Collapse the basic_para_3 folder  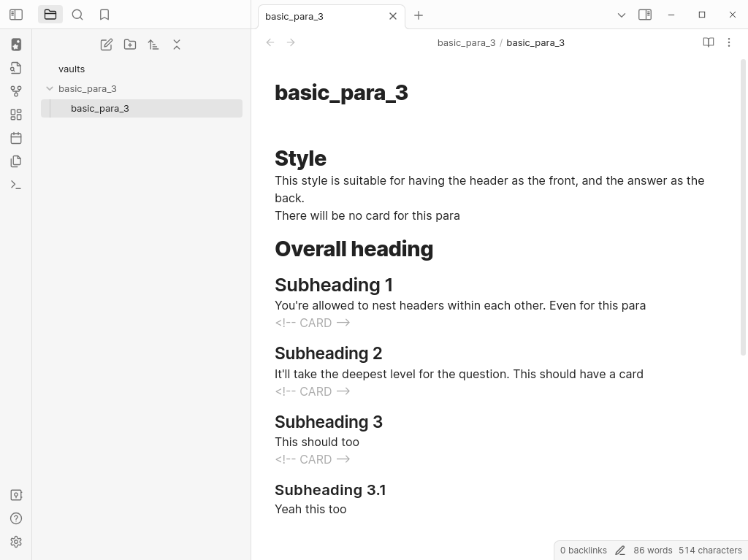click(x=50, y=88)
